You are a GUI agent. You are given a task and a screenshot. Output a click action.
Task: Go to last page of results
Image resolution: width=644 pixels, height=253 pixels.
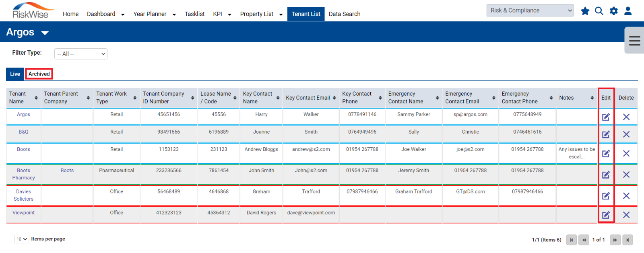pos(627,240)
